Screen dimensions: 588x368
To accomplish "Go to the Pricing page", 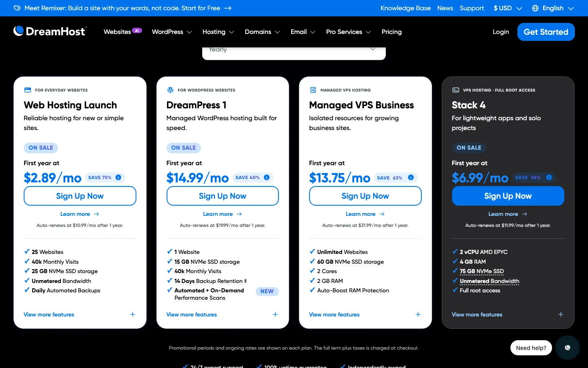I will click(x=392, y=32).
